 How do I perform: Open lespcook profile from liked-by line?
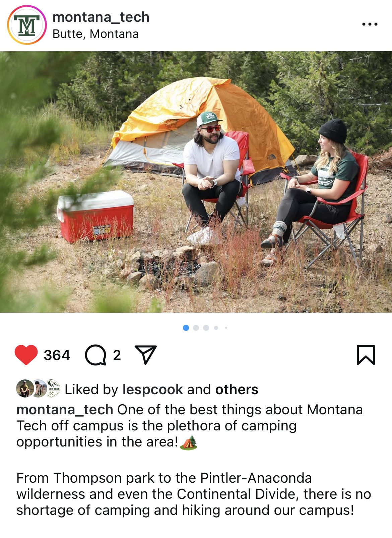click(x=153, y=390)
